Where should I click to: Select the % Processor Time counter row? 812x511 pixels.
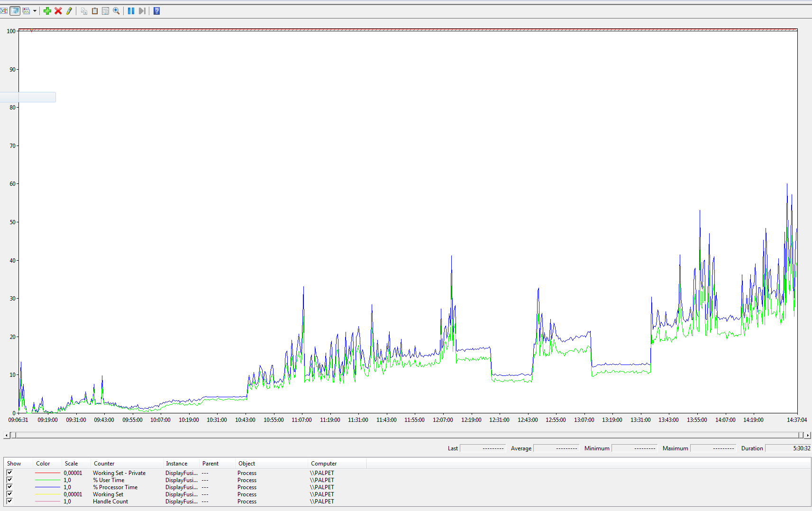(115, 487)
